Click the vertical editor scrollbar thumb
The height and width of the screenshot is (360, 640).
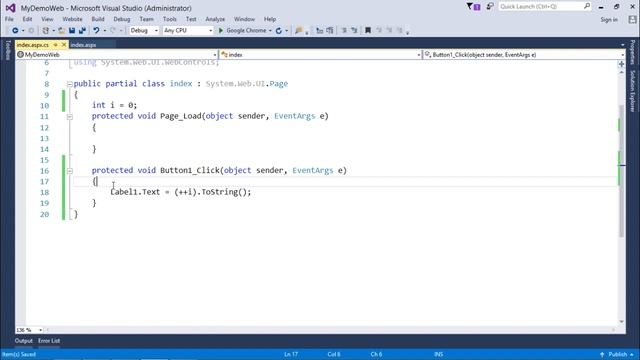pos(622,171)
